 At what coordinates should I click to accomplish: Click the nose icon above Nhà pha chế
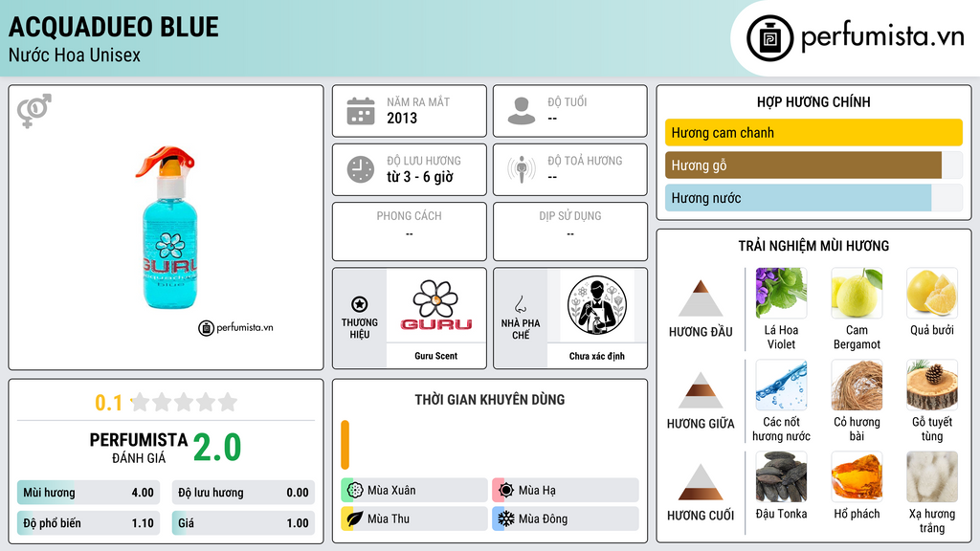520,304
